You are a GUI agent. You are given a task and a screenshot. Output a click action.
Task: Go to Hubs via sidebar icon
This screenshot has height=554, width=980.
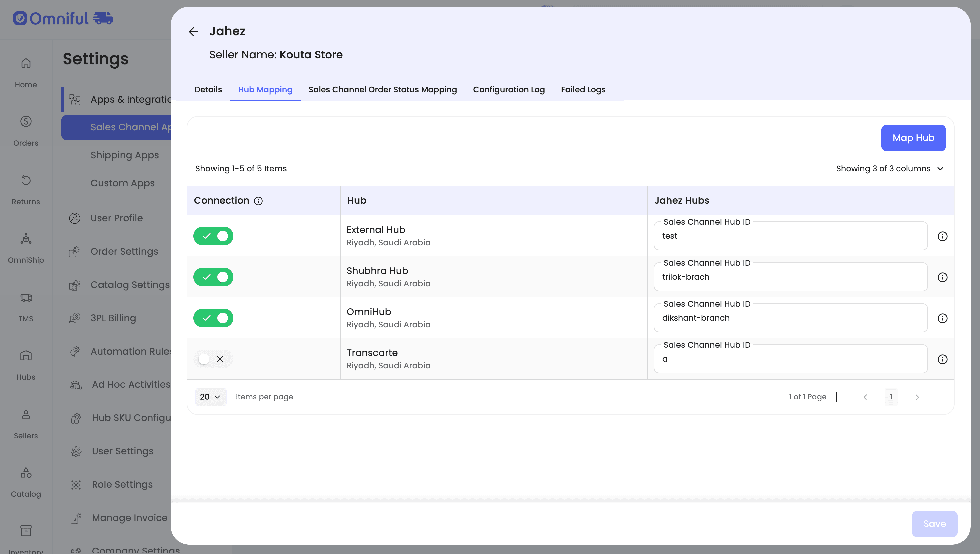[x=26, y=356]
